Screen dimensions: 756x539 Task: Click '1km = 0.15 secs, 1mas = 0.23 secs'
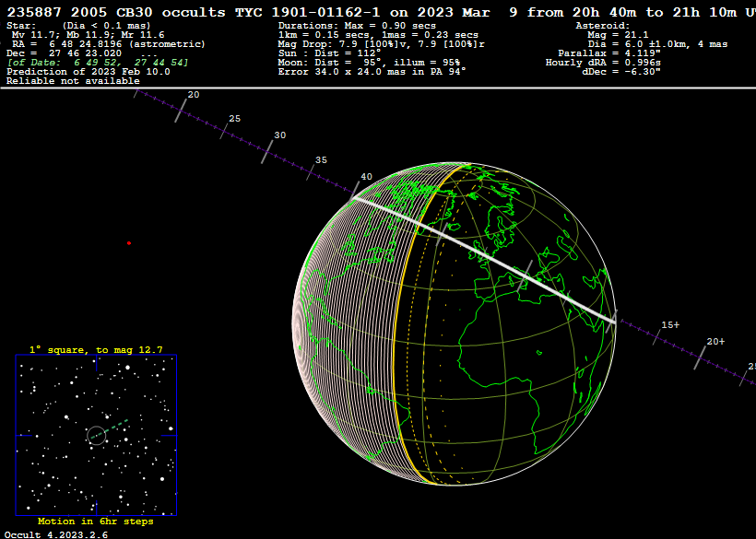click(378, 35)
